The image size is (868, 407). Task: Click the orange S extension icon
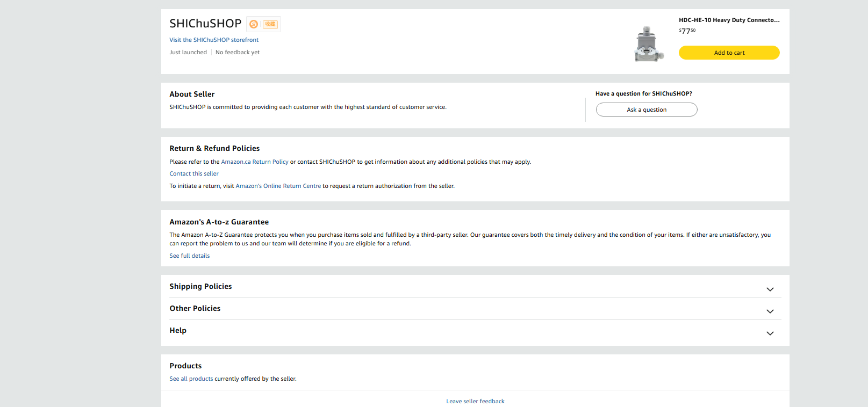tap(254, 24)
